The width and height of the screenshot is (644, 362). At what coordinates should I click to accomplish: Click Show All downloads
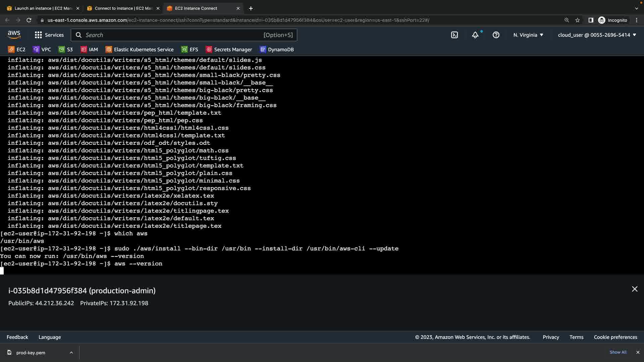pyautogui.click(x=618, y=352)
